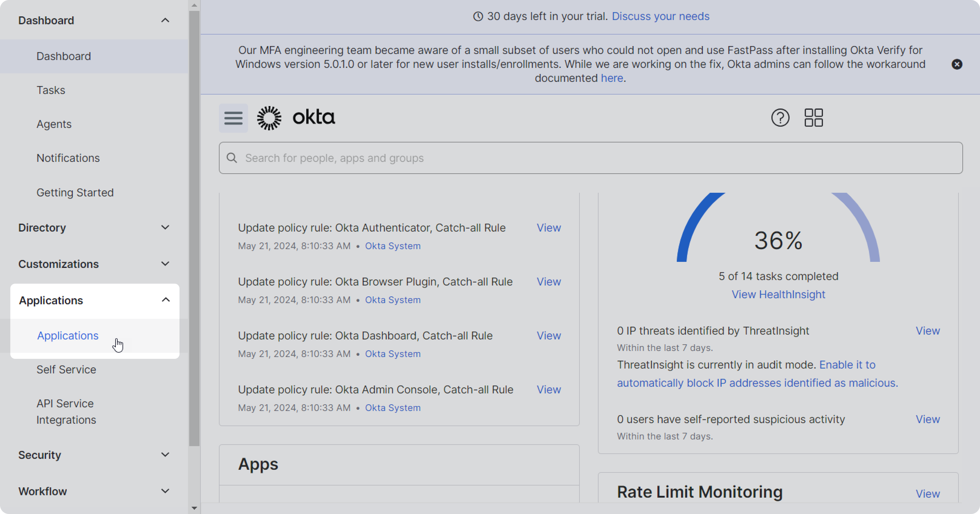View the Okta Authenticator policy rule update

point(549,228)
